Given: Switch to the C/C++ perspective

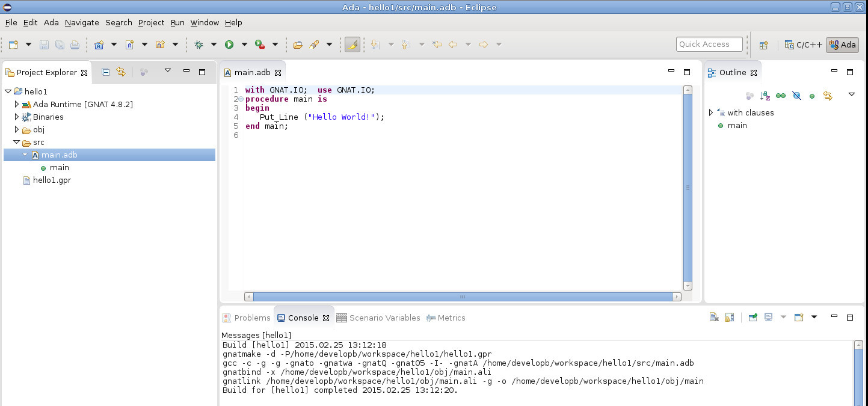Looking at the screenshot, I should (804, 45).
